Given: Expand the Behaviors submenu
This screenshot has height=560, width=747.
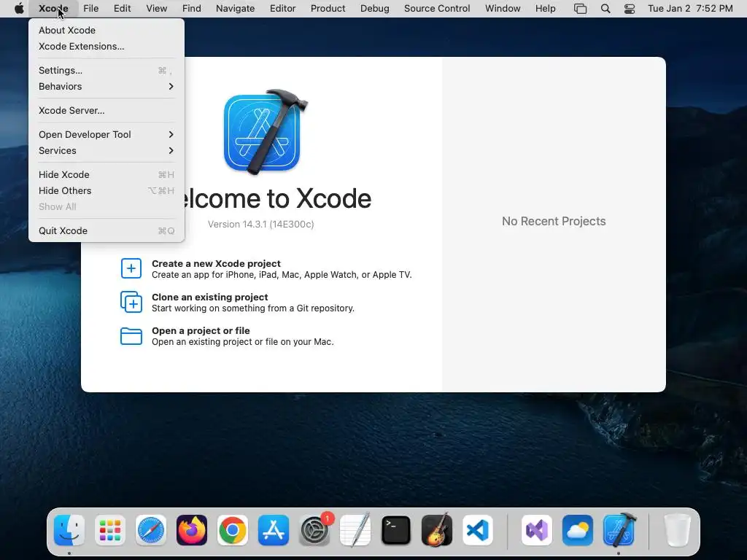Looking at the screenshot, I should pyautogui.click(x=107, y=86).
